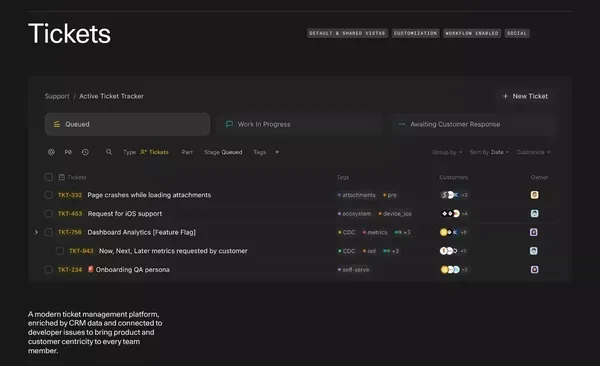Click the metrics tag on TKT-756
This screenshot has height=366, width=600.
pos(375,232)
